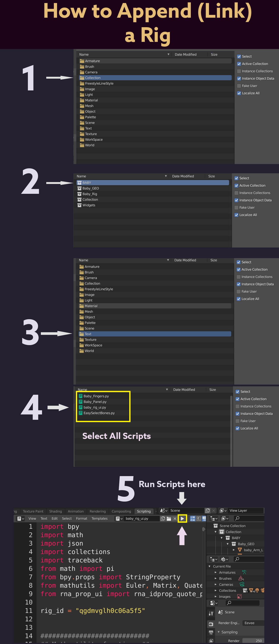Expand the Collections data category
This screenshot has width=279, height=644.
(215, 590)
